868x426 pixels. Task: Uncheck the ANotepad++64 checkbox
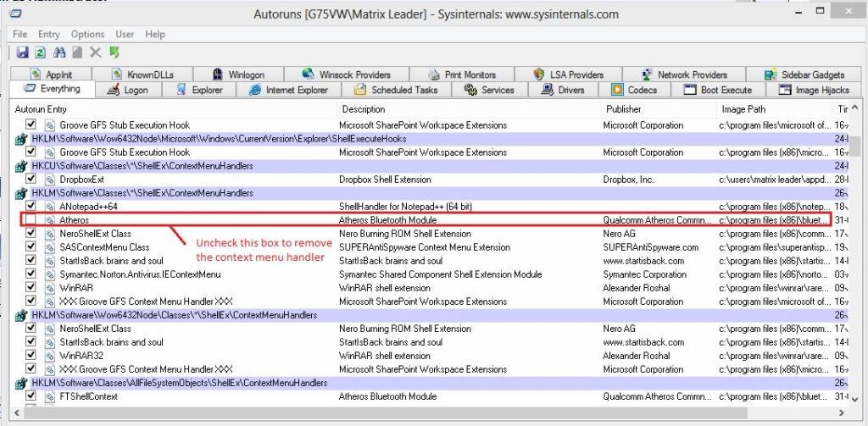pos(31,207)
